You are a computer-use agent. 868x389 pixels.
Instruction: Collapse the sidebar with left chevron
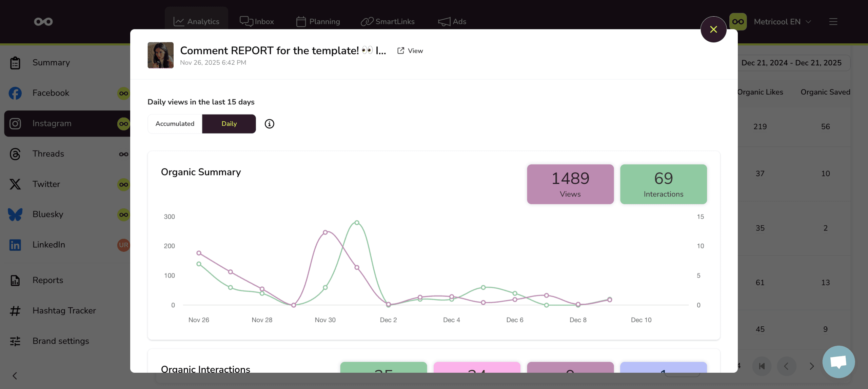coord(15,375)
